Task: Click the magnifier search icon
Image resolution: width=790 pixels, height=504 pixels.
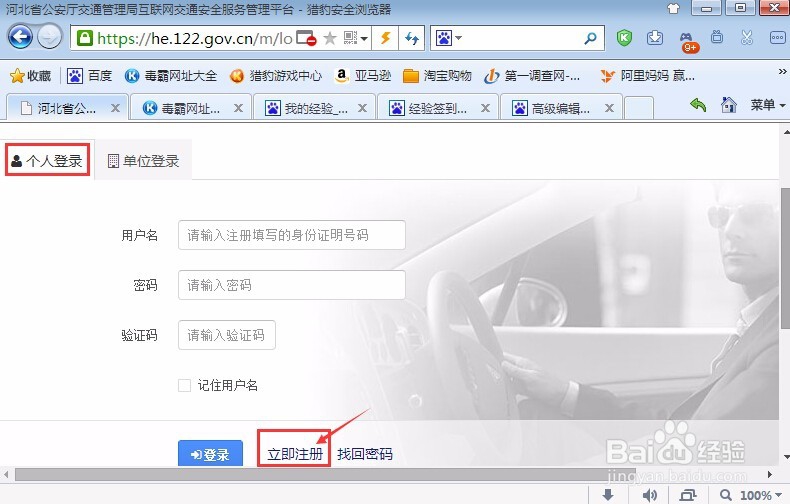Action: (x=590, y=38)
